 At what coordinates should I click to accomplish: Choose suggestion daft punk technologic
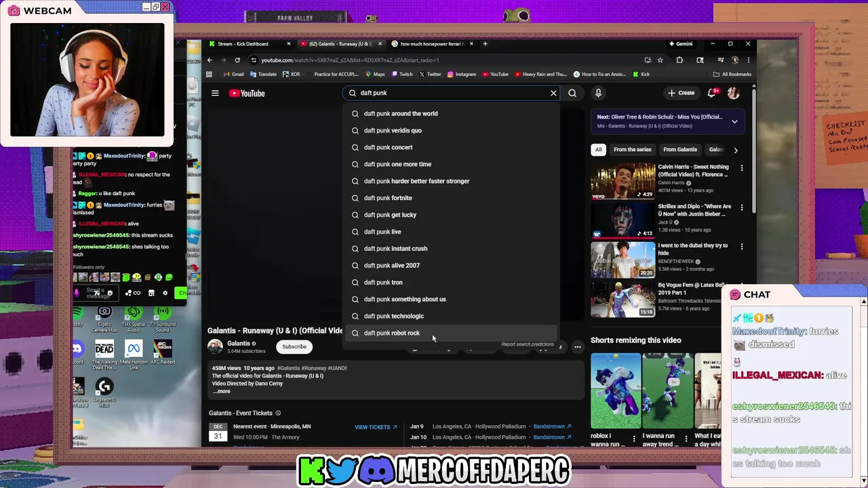point(452,316)
